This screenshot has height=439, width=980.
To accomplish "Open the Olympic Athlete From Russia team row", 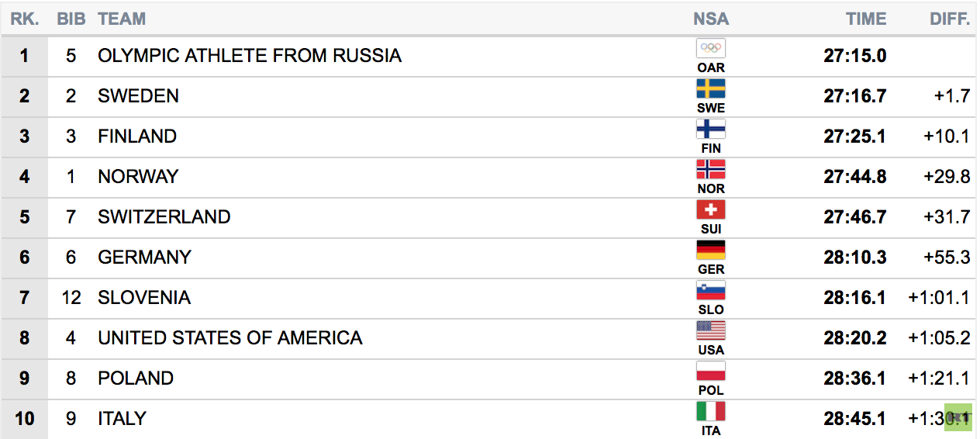I will (490, 56).
